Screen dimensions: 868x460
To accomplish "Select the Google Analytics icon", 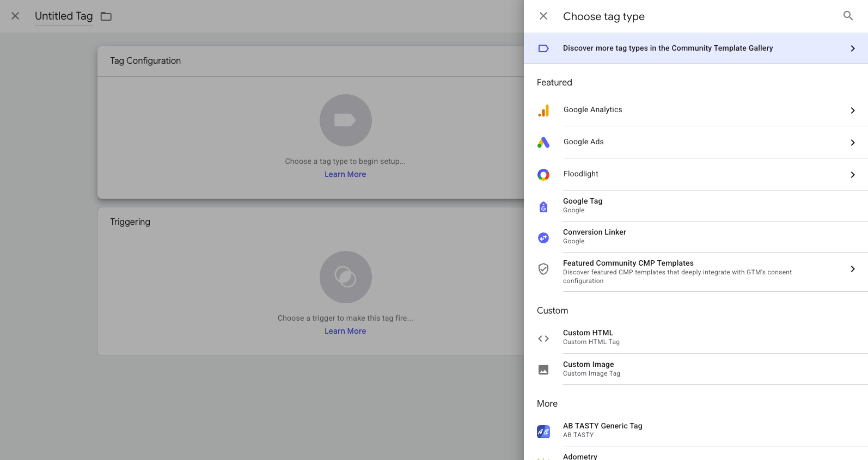I will coord(543,111).
